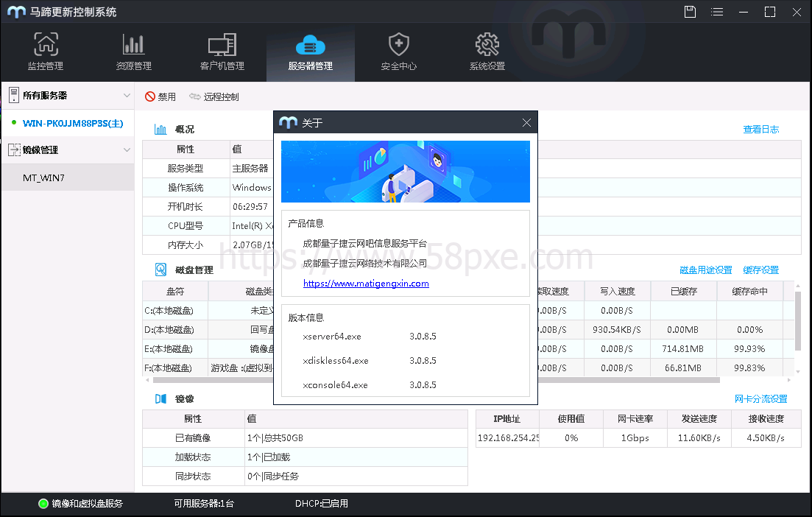Switch to 资源管理 resource management tab

133,52
